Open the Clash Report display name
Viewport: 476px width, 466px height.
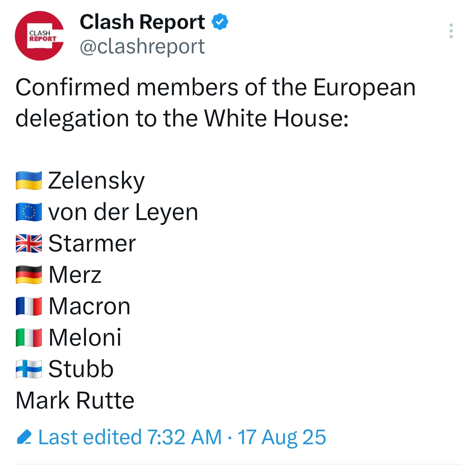tap(142, 22)
